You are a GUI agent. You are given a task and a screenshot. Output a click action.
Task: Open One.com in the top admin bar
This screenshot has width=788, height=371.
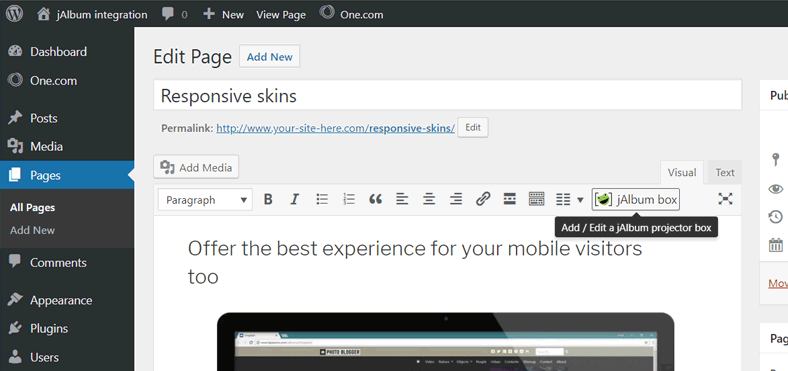tap(351, 14)
